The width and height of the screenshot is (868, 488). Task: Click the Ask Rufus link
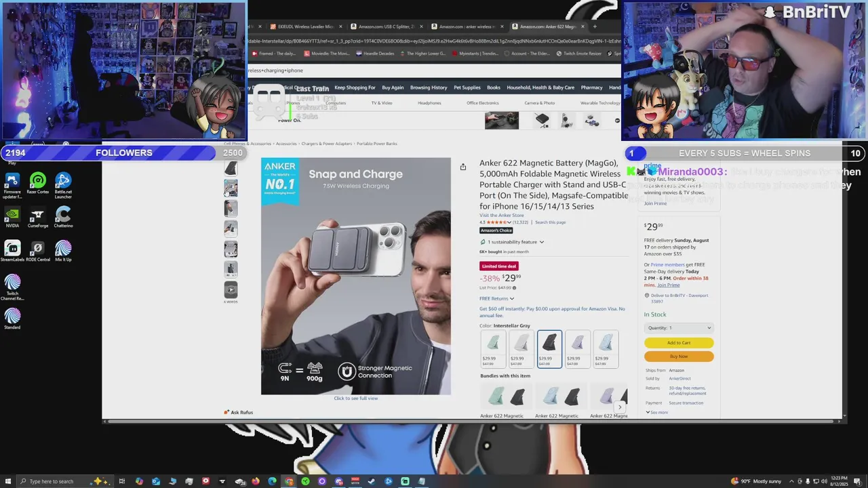(239, 412)
